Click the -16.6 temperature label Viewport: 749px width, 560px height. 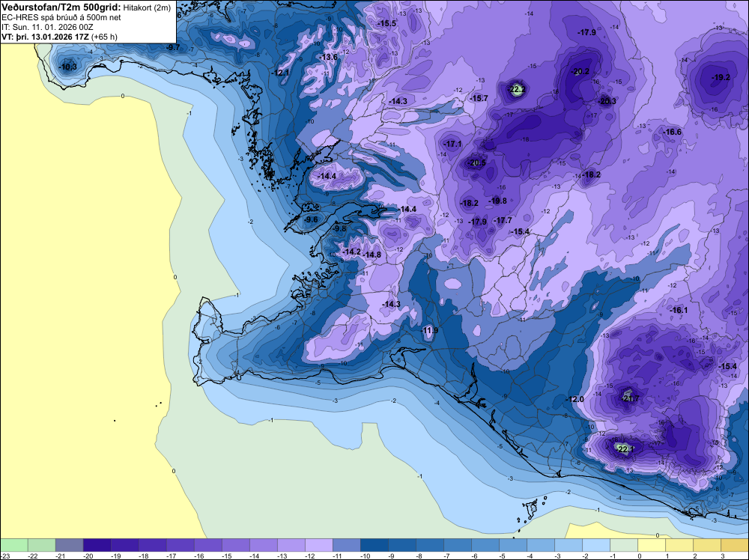(x=673, y=132)
